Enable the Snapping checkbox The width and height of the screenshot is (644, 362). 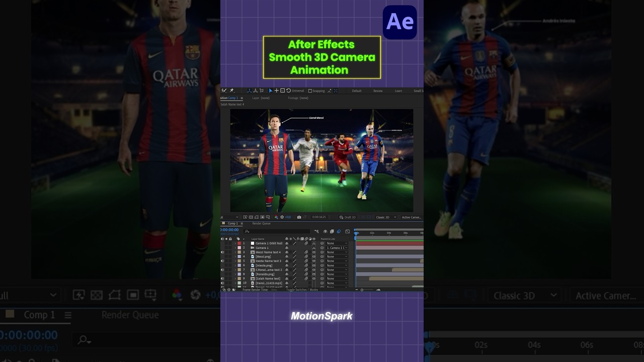point(310,91)
